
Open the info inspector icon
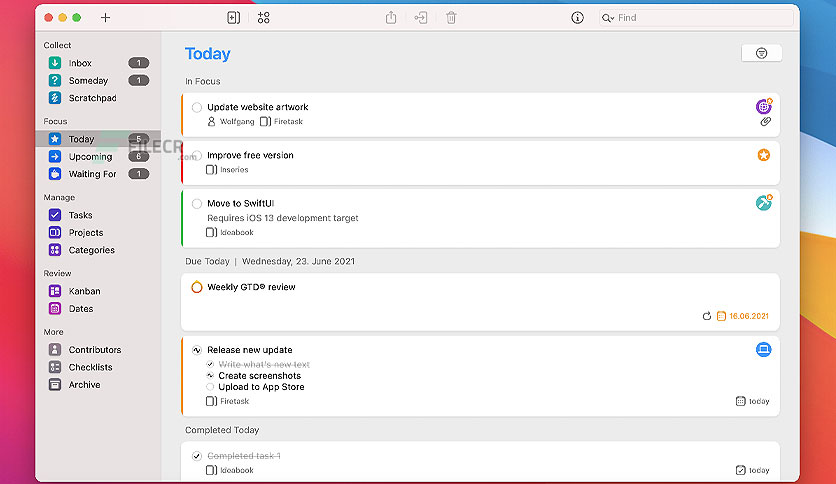(x=577, y=18)
